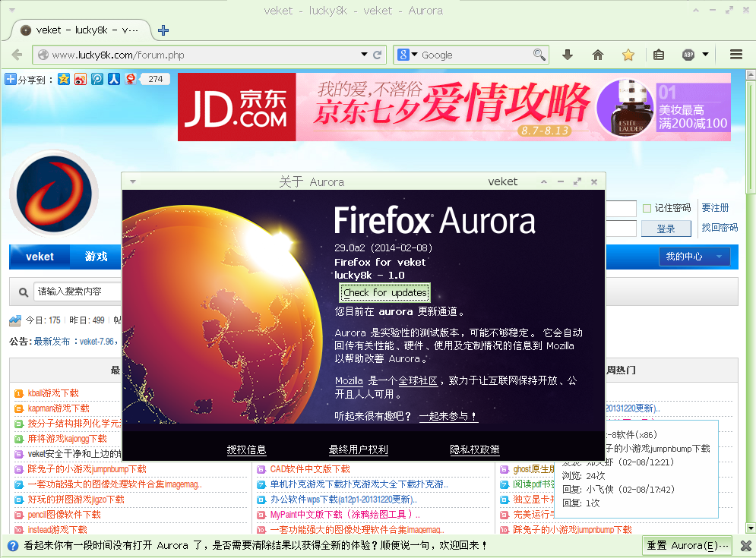
Task: Open the URL history dropdown arrow
Action: [x=365, y=55]
